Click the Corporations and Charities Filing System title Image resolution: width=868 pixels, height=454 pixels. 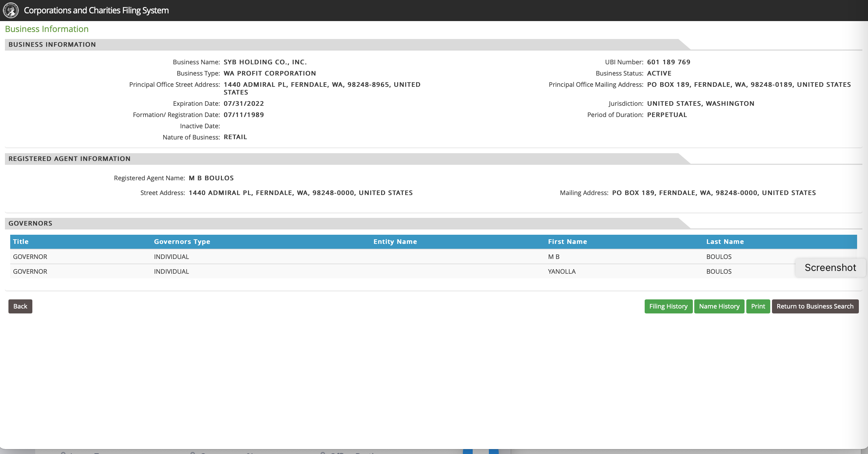coord(96,11)
